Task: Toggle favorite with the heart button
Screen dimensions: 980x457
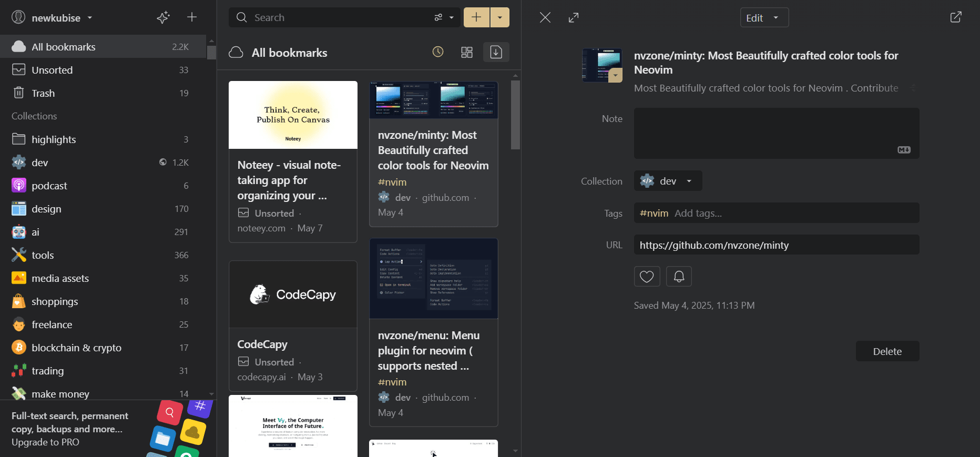Action: [x=647, y=276]
